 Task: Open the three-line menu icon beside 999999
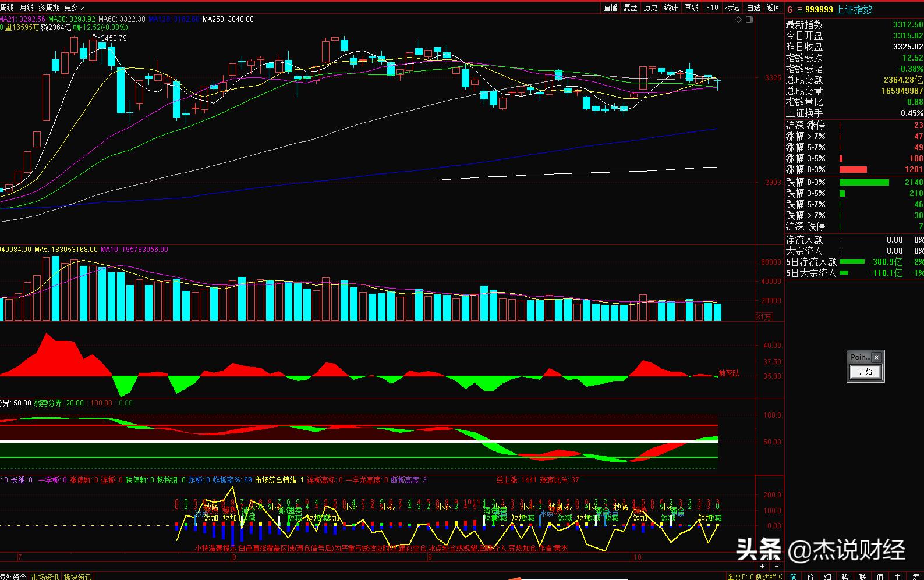tap(799, 9)
